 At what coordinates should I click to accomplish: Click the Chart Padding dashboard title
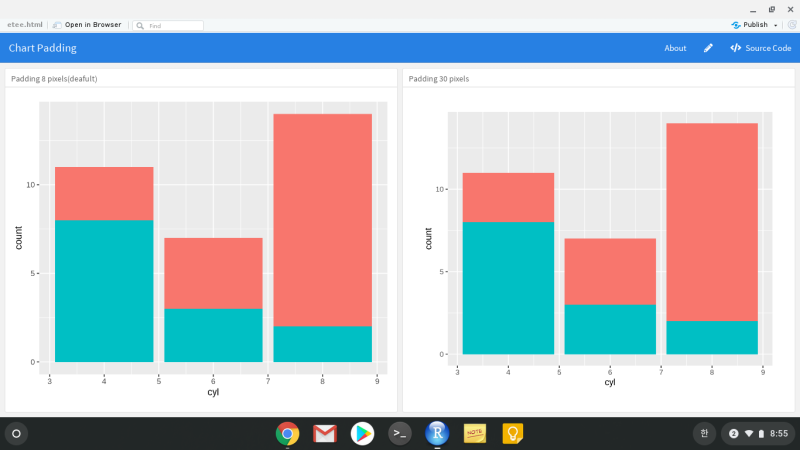pos(42,48)
